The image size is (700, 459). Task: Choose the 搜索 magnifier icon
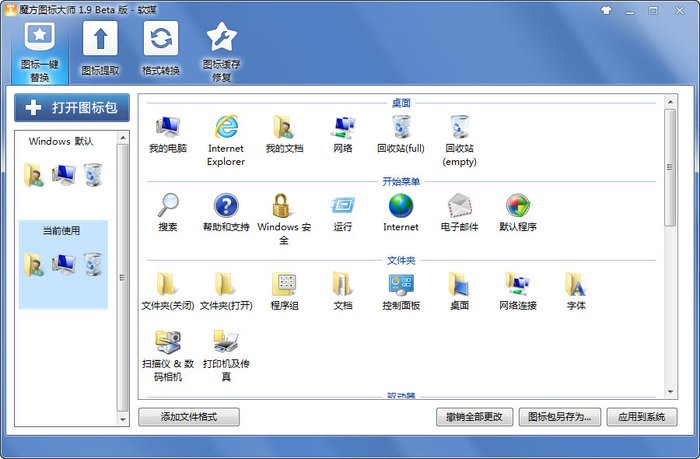[168, 213]
